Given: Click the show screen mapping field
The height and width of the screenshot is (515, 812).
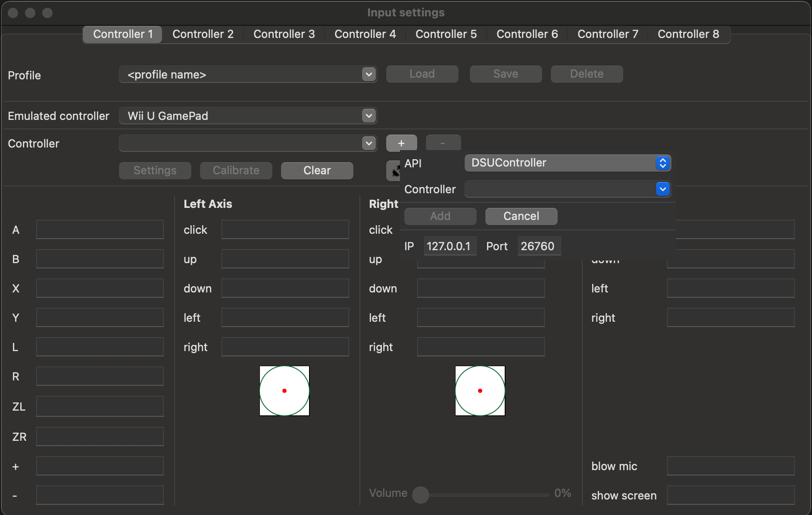Looking at the screenshot, I should pyautogui.click(x=730, y=495).
